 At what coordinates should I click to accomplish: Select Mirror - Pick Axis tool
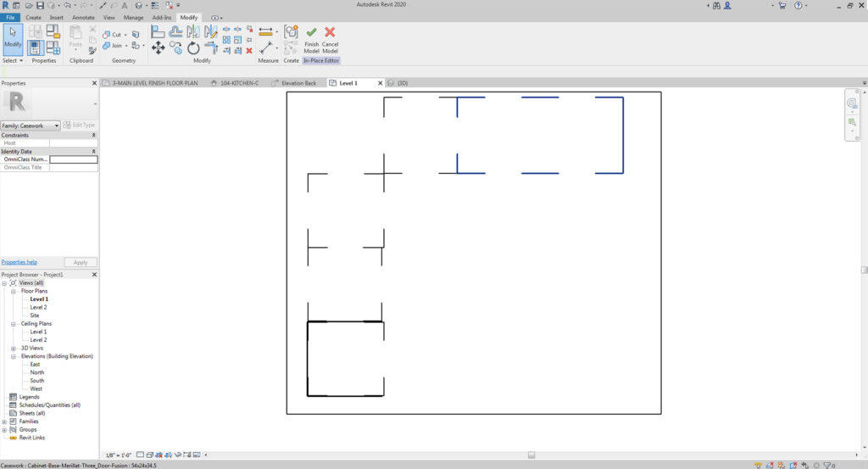(x=193, y=31)
